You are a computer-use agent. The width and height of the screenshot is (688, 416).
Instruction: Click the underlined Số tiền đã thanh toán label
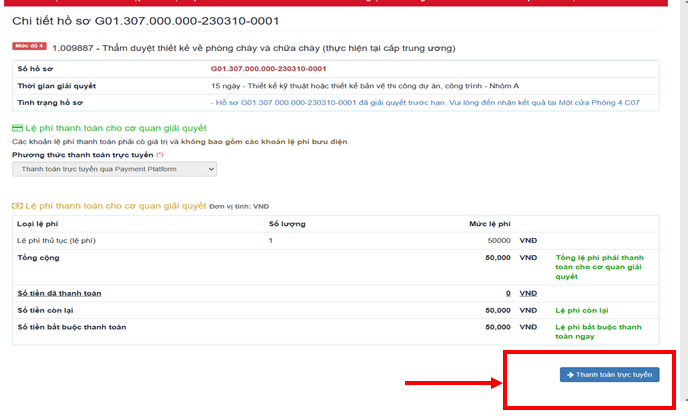click(58, 293)
